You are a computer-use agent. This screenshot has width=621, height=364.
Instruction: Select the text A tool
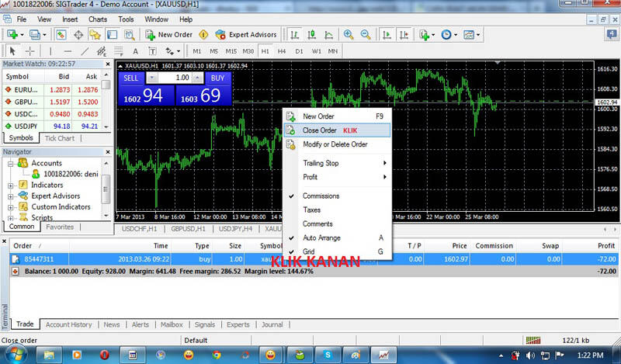coord(135,51)
